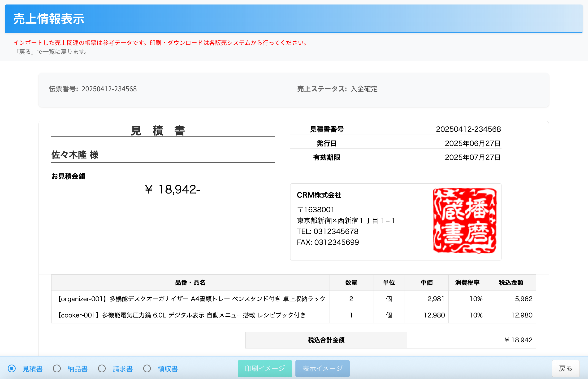Viewport: 588px width, 379px height.
Task: Click the red company seal stamp
Action: [464, 220]
